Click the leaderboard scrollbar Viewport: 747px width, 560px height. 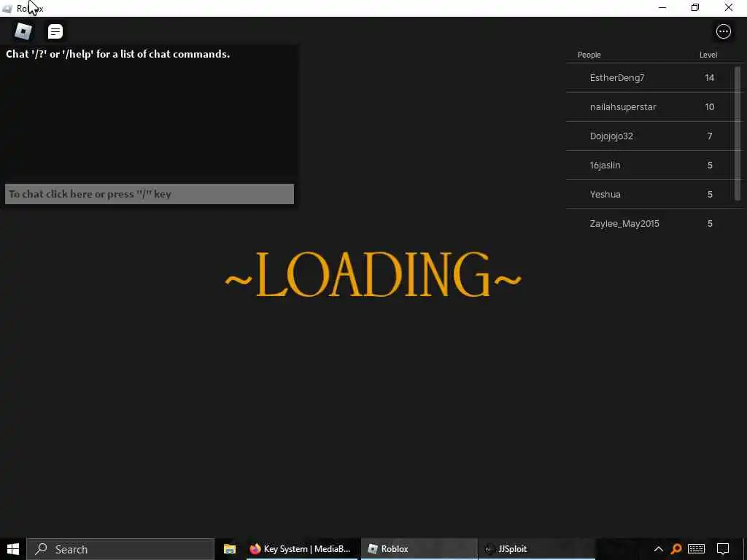pos(738,133)
